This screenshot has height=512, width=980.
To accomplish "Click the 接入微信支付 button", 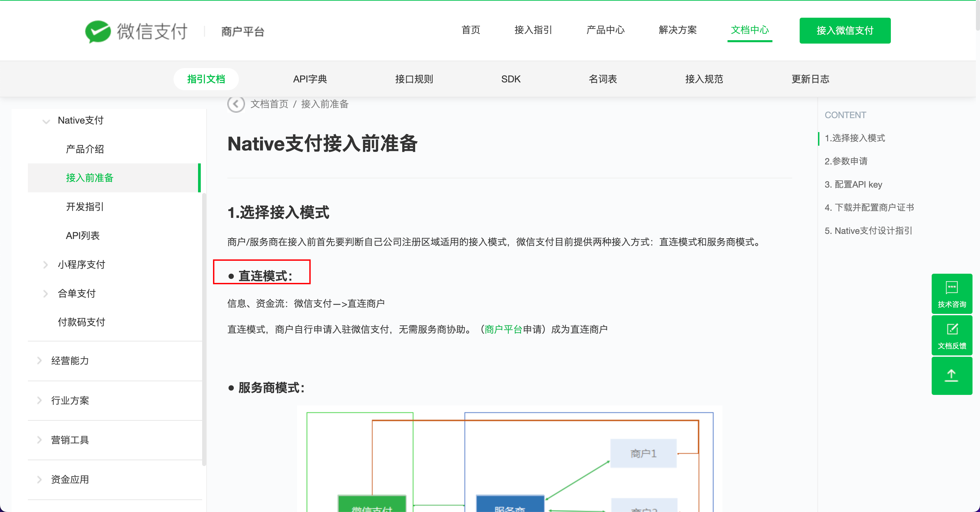I will click(845, 30).
